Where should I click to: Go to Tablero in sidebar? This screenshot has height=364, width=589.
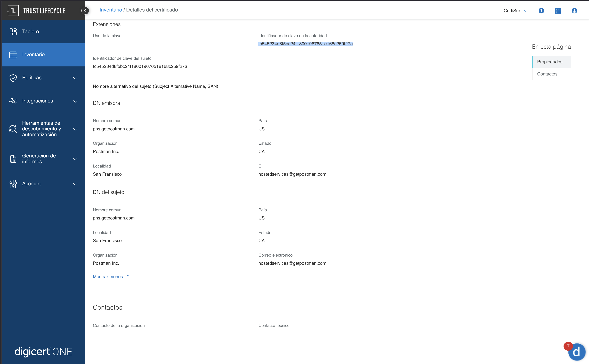tap(43, 31)
